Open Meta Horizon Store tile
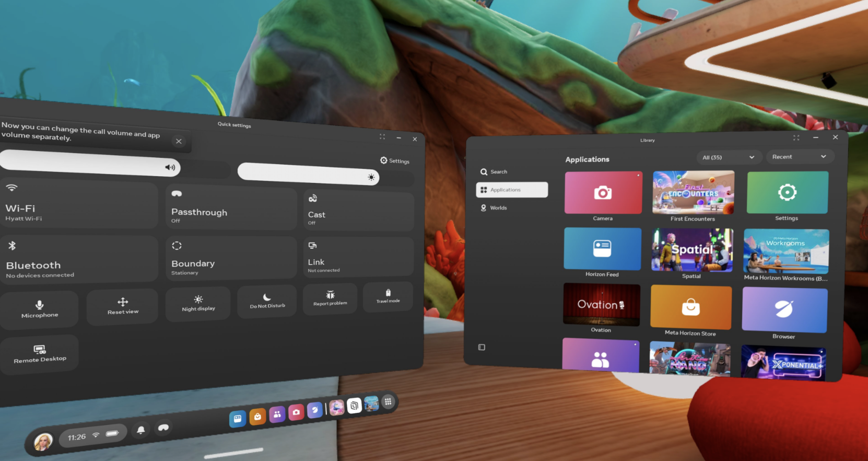 (690, 307)
